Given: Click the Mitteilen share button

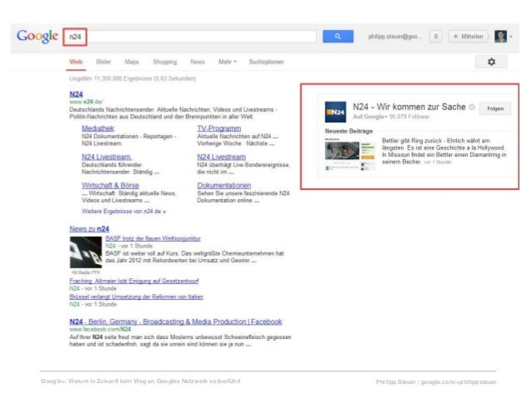Looking at the screenshot, I should tap(469, 37).
